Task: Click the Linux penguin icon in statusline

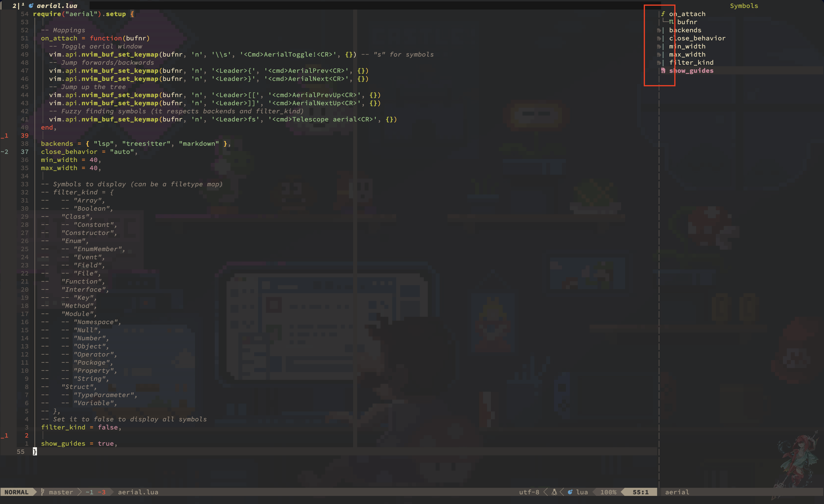Action: [x=555, y=492]
